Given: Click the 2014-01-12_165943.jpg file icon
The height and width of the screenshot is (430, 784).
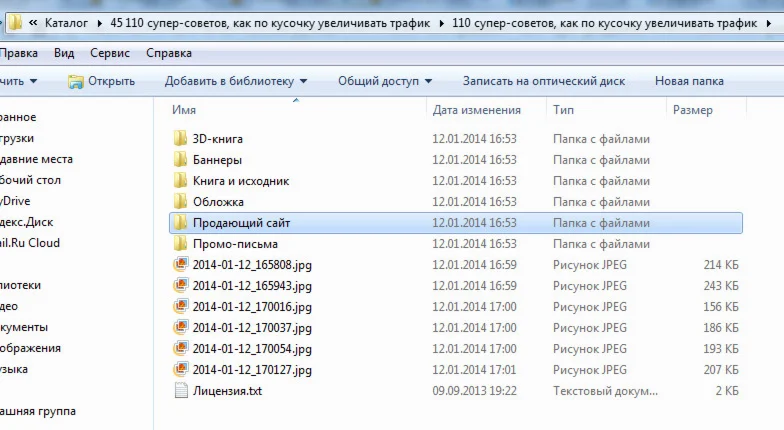Looking at the screenshot, I should pyautogui.click(x=180, y=286).
